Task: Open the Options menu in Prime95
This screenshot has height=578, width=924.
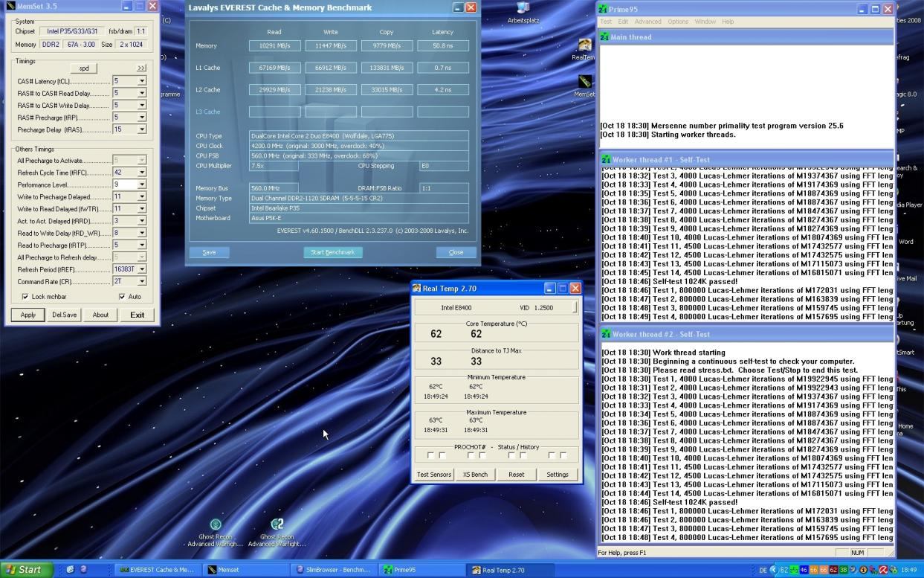Action: click(x=678, y=22)
